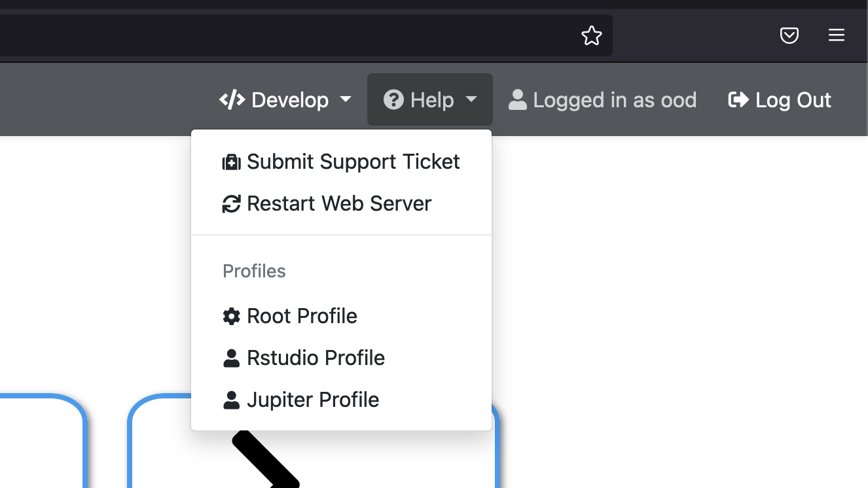Select Submit Support Ticket from the menu

coord(353,162)
